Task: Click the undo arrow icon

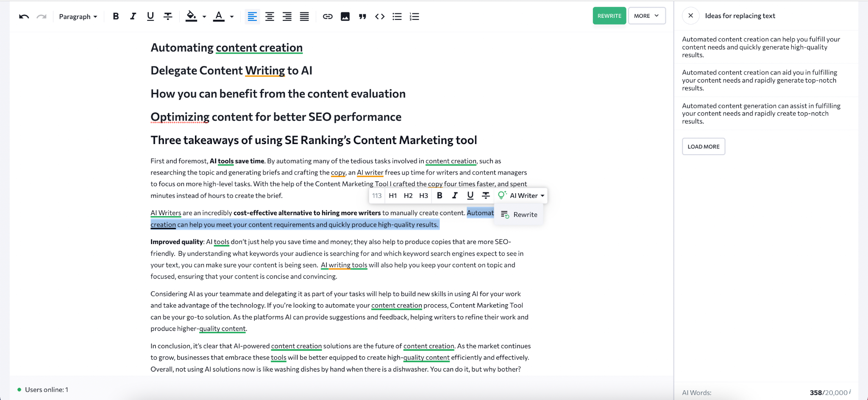Action: [x=24, y=17]
